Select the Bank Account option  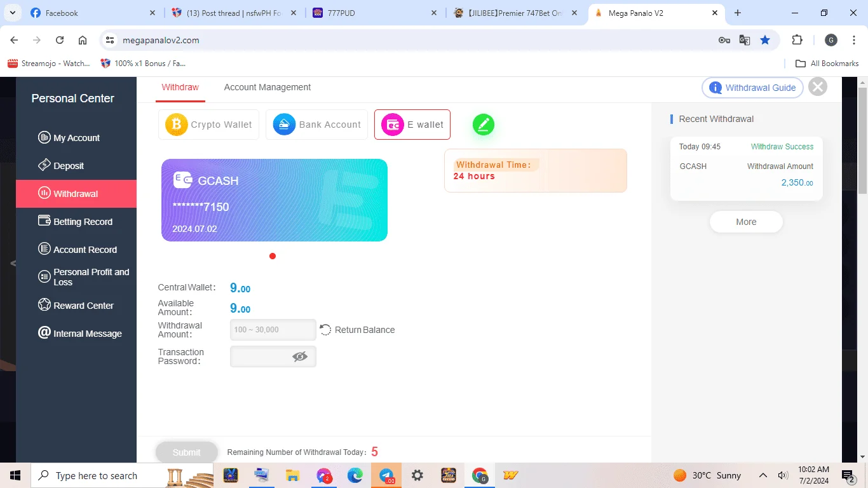pyautogui.click(x=316, y=125)
